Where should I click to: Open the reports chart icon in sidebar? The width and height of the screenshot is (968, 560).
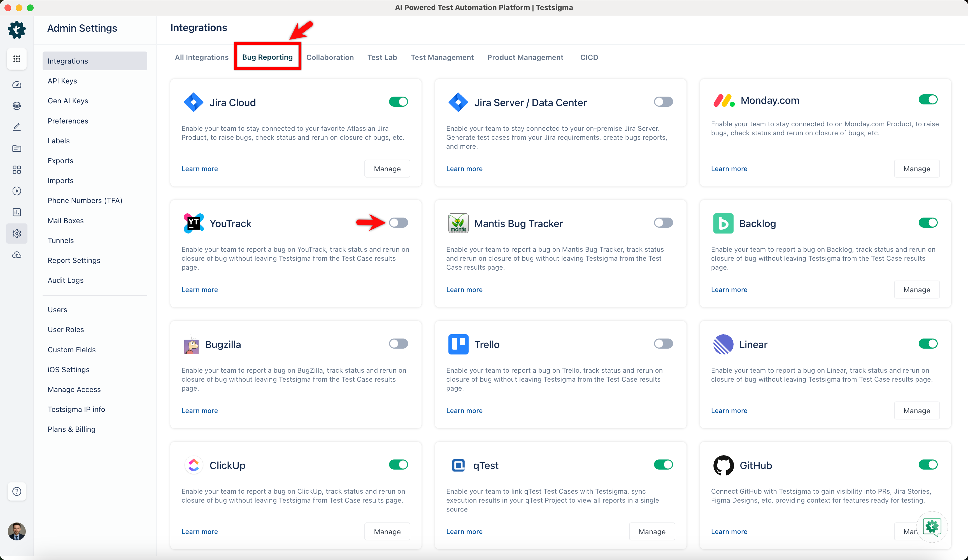17,212
